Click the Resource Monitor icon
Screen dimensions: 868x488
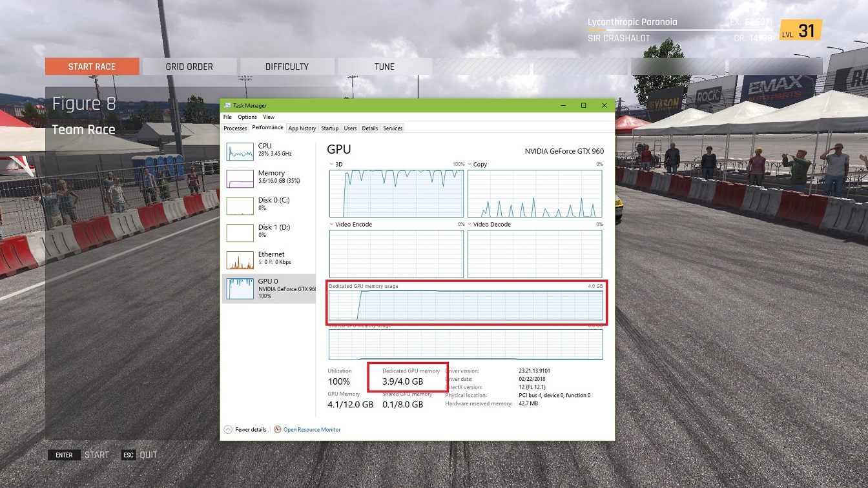point(278,429)
